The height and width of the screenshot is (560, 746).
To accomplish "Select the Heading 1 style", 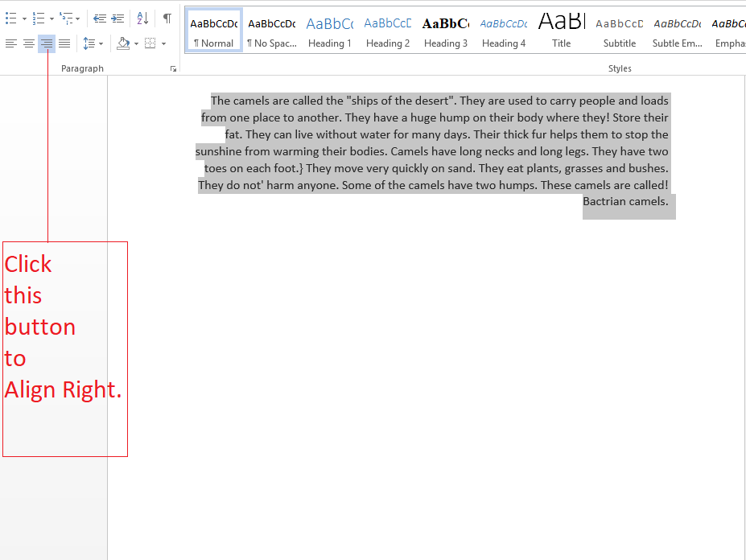I will pyautogui.click(x=330, y=30).
